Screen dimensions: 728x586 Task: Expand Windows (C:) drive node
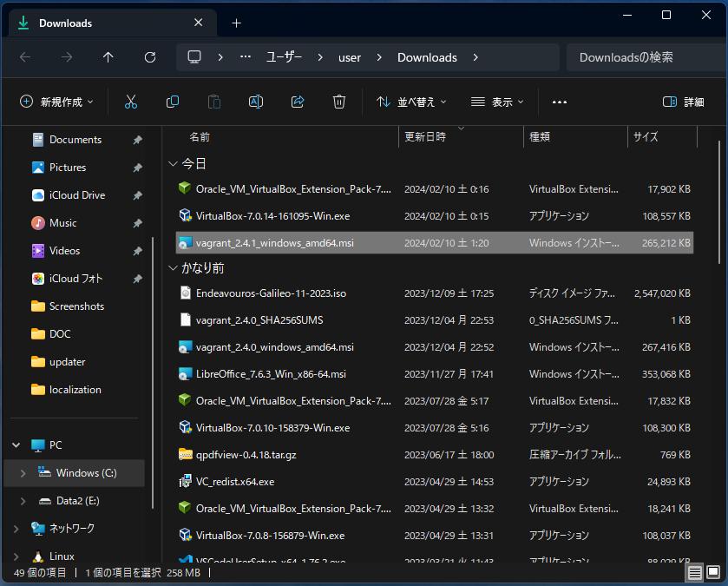pos(23,472)
